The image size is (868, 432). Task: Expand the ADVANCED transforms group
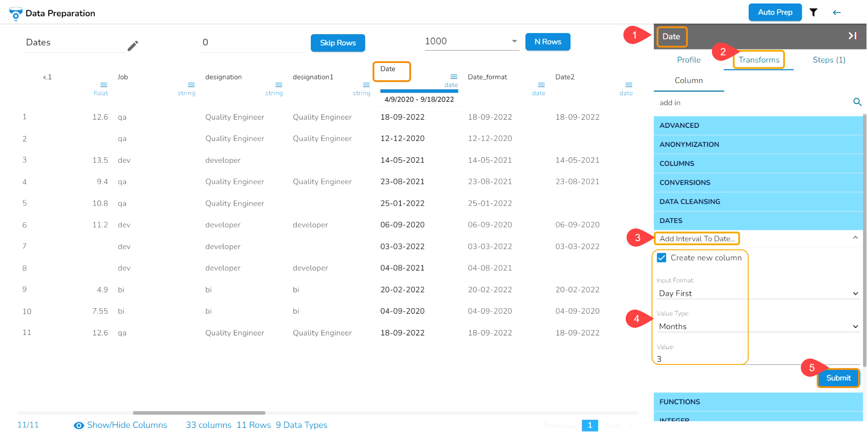click(x=758, y=126)
